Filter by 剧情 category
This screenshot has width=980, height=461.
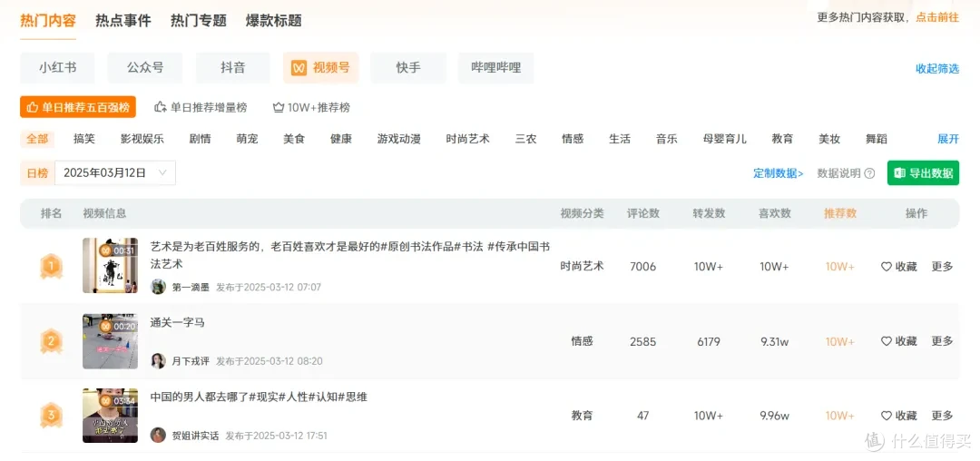coord(200,139)
